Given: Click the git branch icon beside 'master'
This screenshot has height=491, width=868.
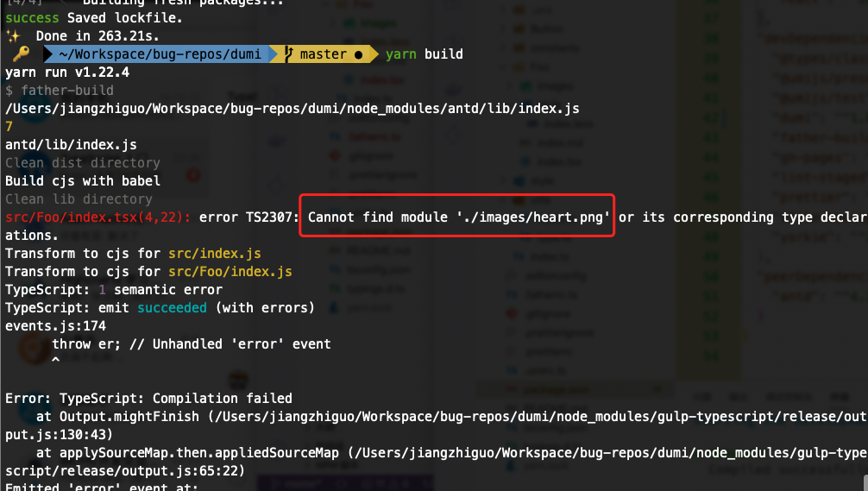Looking at the screenshot, I should point(288,54).
